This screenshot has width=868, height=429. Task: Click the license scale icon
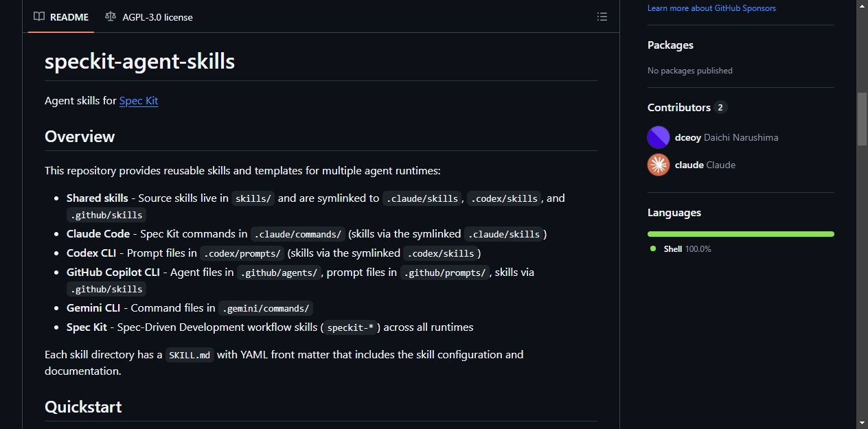pos(111,16)
